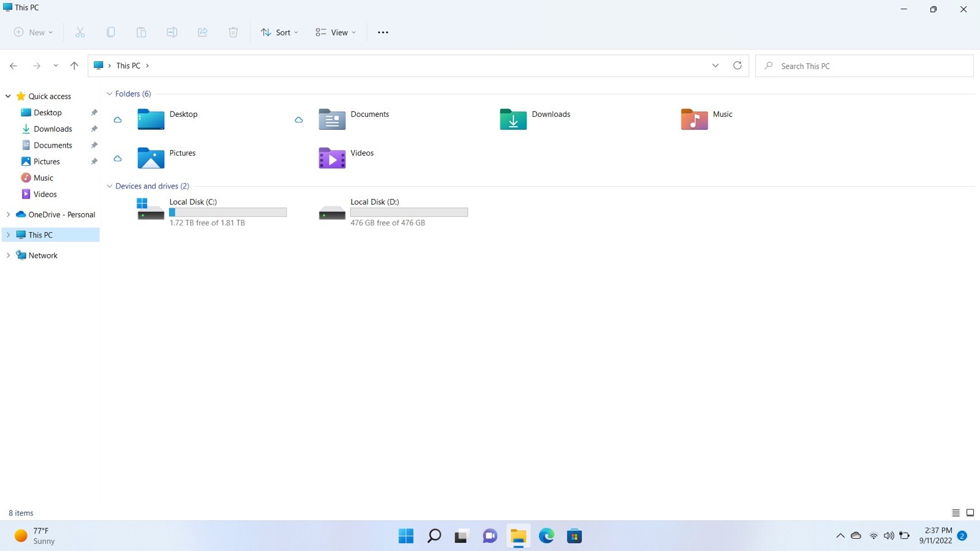Collapse the Devices and drives group

110,186
